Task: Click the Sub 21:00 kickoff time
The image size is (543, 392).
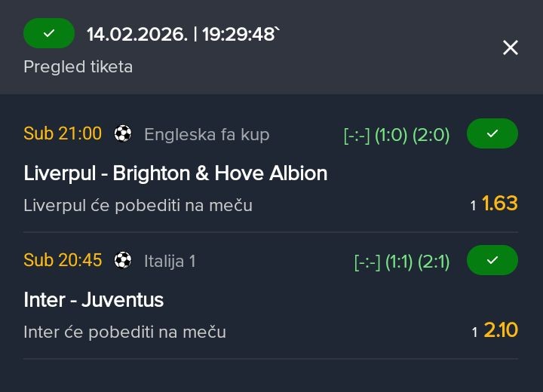Action: coord(63,134)
